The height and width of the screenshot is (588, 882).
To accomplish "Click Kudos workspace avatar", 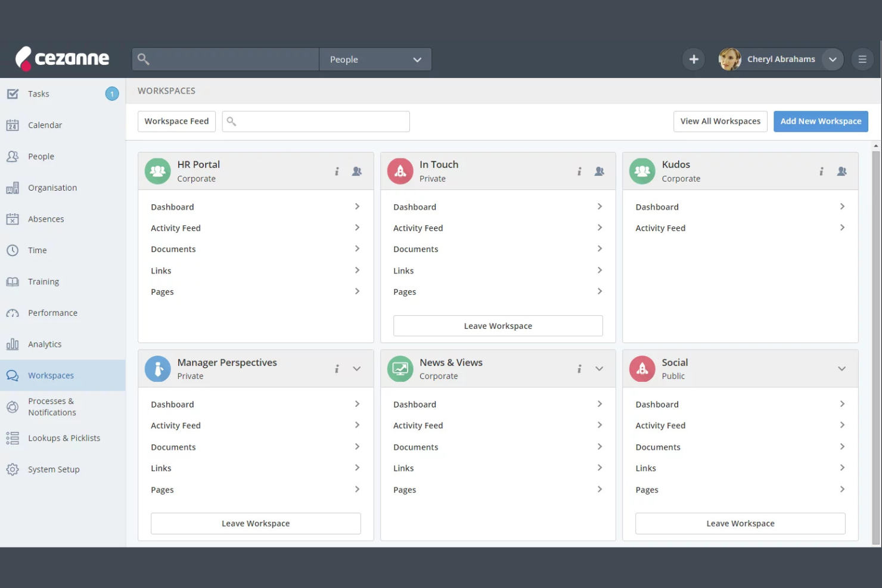I will (x=642, y=171).
